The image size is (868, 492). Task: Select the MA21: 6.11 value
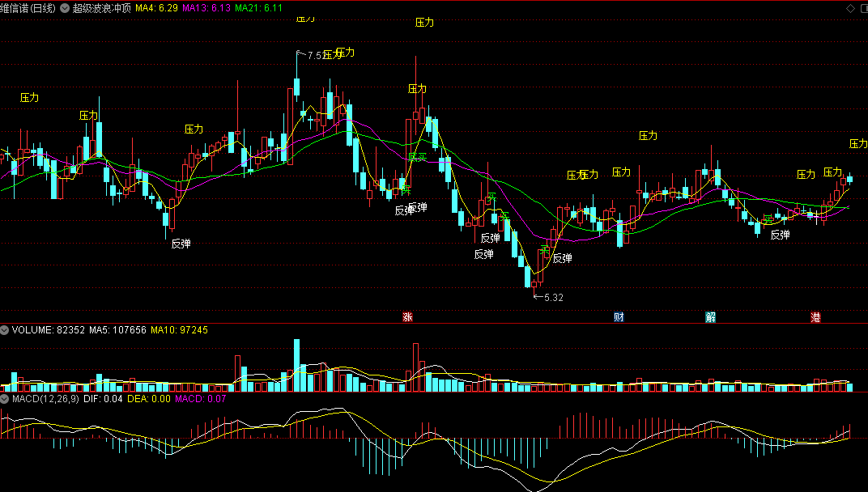click(x=258, y=8)
